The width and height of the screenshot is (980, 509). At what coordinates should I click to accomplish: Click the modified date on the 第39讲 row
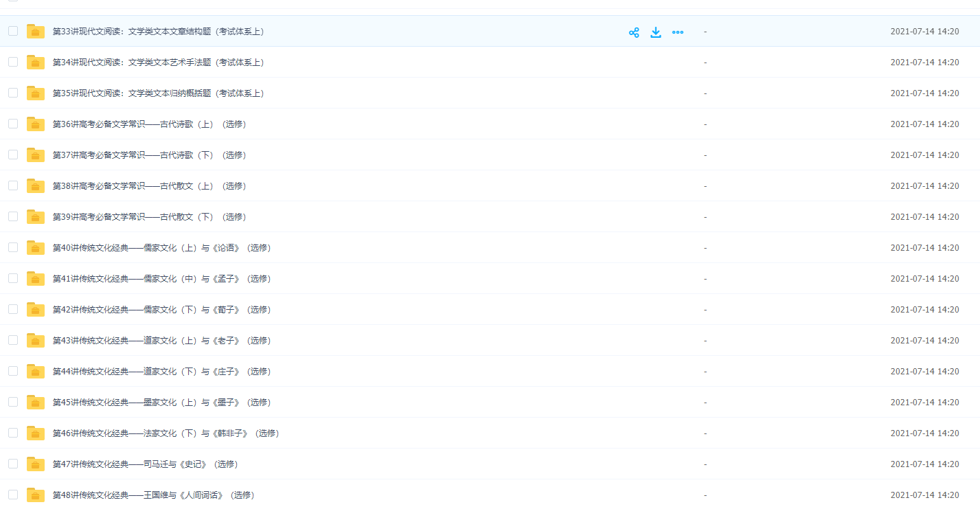click(924, 217)
